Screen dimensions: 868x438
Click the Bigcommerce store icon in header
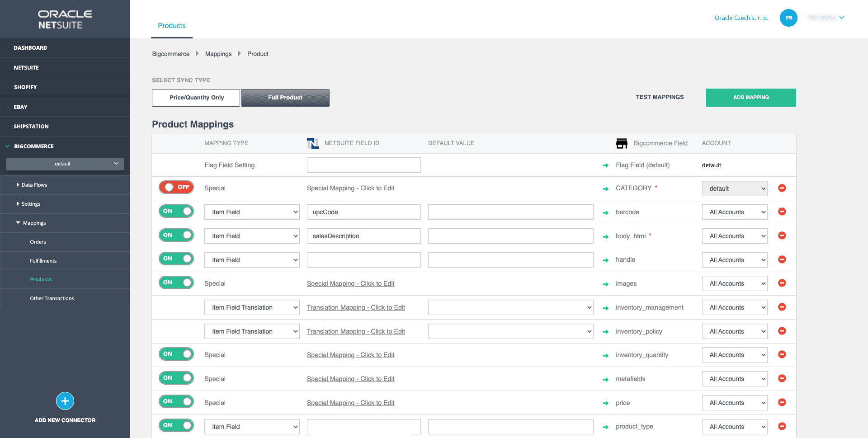(x=622, y=143)
